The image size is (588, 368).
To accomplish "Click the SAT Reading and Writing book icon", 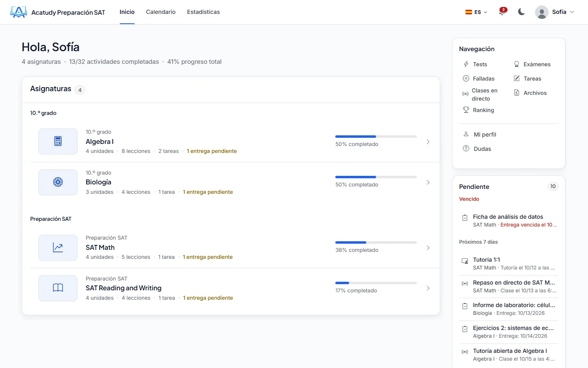I will pos(58,288).
